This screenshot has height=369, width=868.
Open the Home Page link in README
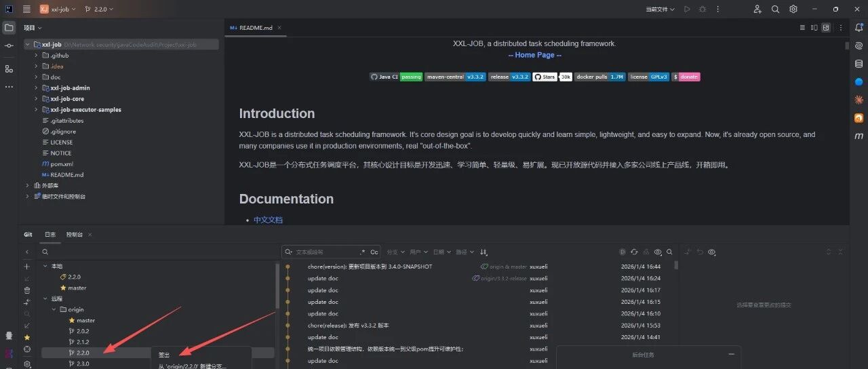coord(534,55)
